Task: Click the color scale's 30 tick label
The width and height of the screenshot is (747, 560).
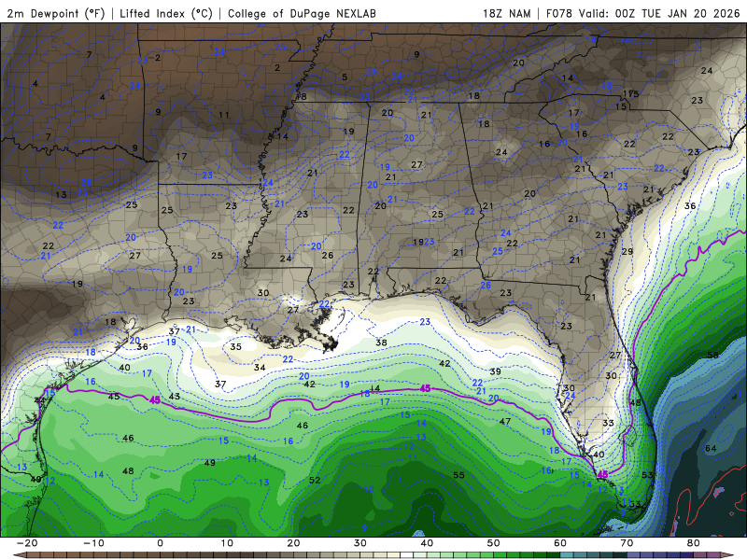Action: [x=360, y=543]
